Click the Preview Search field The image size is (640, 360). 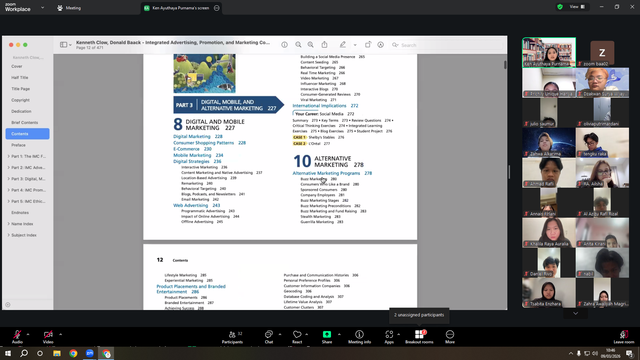(x=447, y=45)
